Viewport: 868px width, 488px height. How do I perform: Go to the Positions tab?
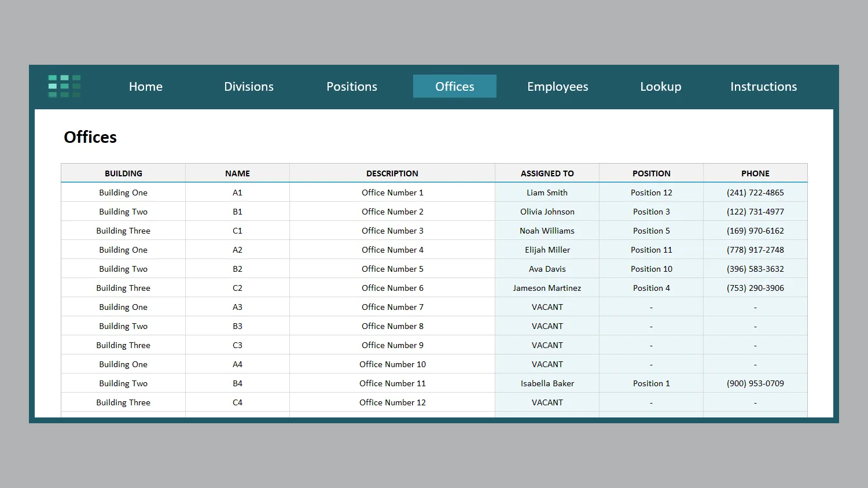[352, 87]
